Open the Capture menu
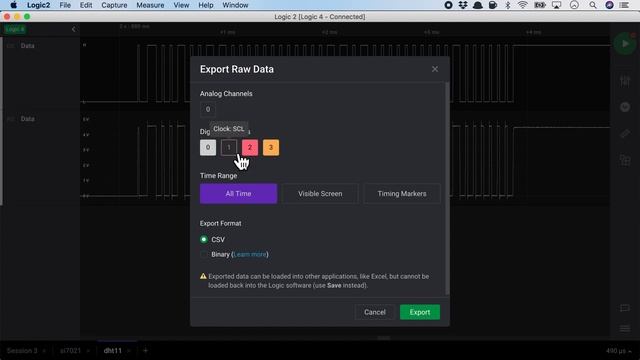 click(114, 5)
